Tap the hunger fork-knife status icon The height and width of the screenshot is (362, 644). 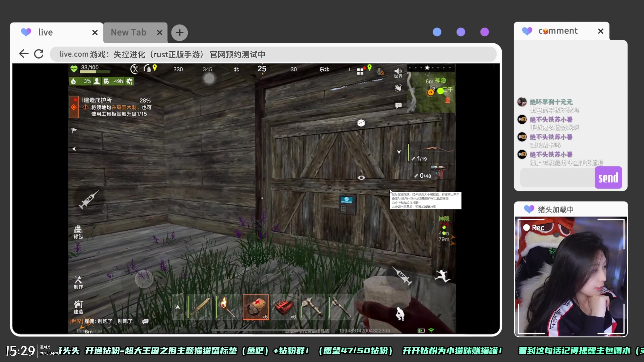click(x=134, y=69)
